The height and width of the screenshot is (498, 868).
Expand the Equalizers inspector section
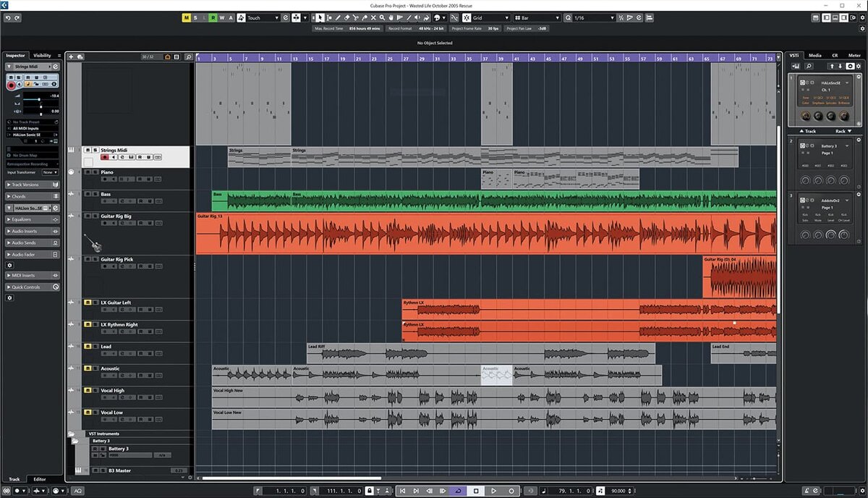pyautogui.click(x=33, y=219)
